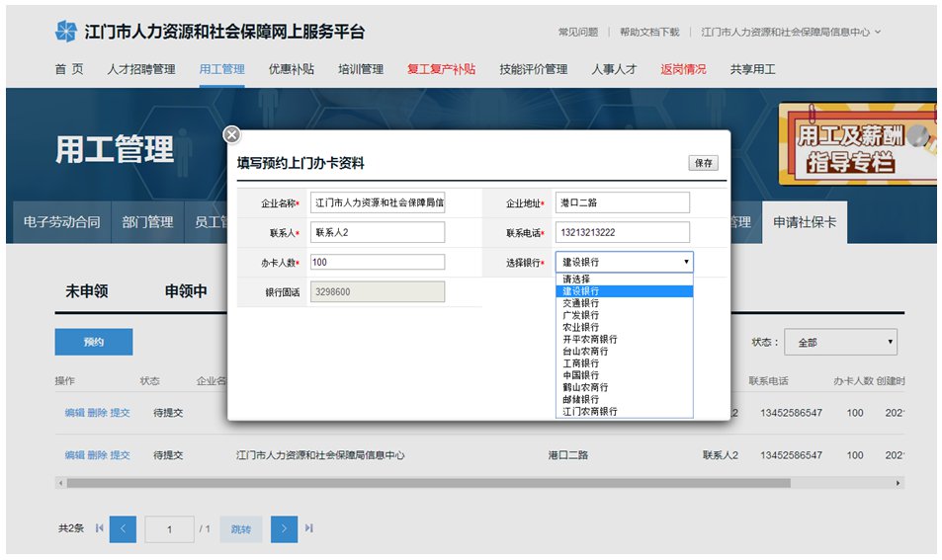Click 帮助文档下载 link

(649, 32)
